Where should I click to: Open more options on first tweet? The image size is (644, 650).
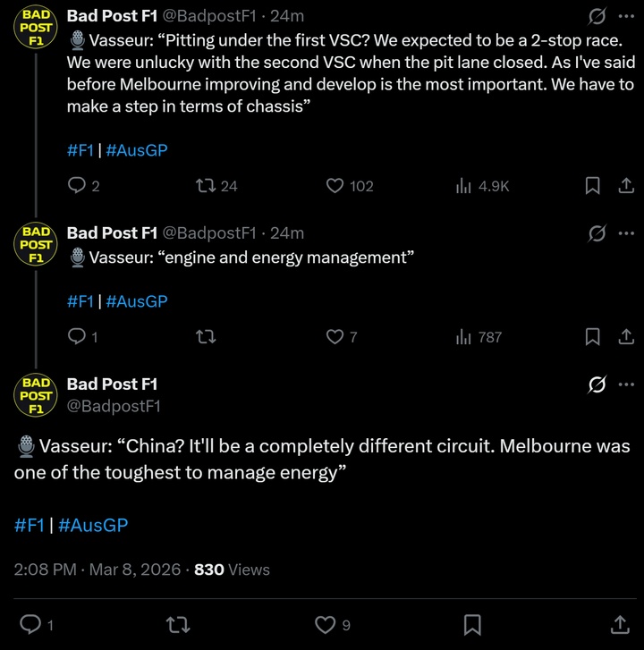pyautogui.click(x=626, y=17)
